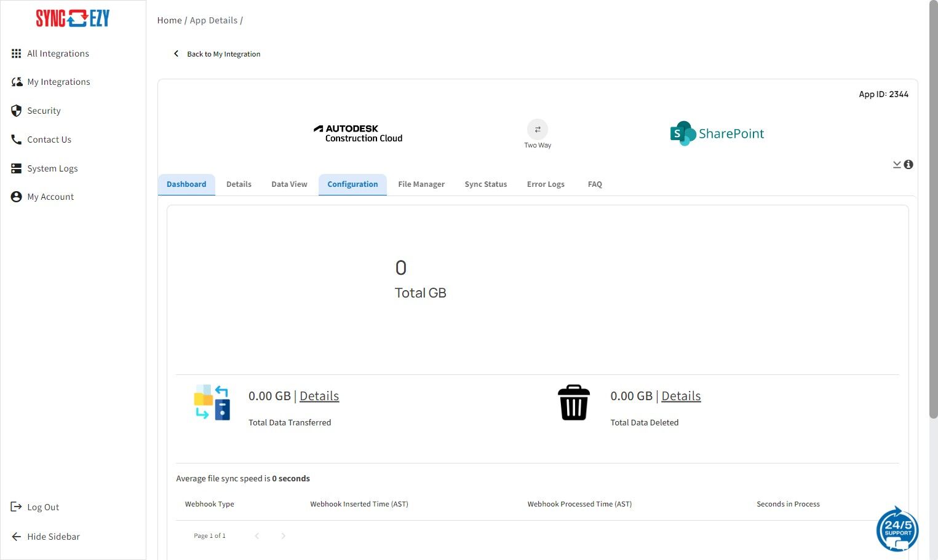Image resolution: width=938 pixels, height=560 pixels.
Task: Open Details for Total Data Deleted
Action: pos(681,396)
